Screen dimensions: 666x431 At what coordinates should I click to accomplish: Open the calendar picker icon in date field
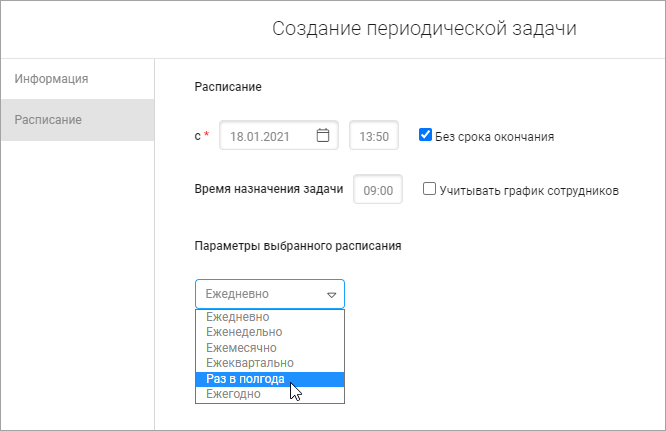(323, 136)
